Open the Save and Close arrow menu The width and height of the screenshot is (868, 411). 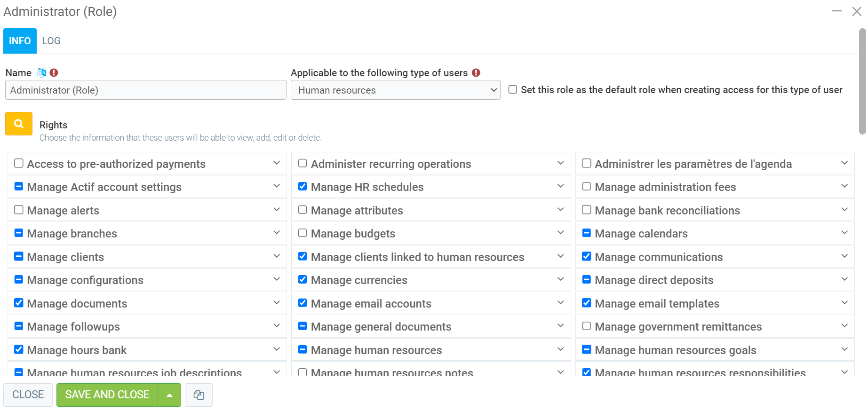pos(169,395)
